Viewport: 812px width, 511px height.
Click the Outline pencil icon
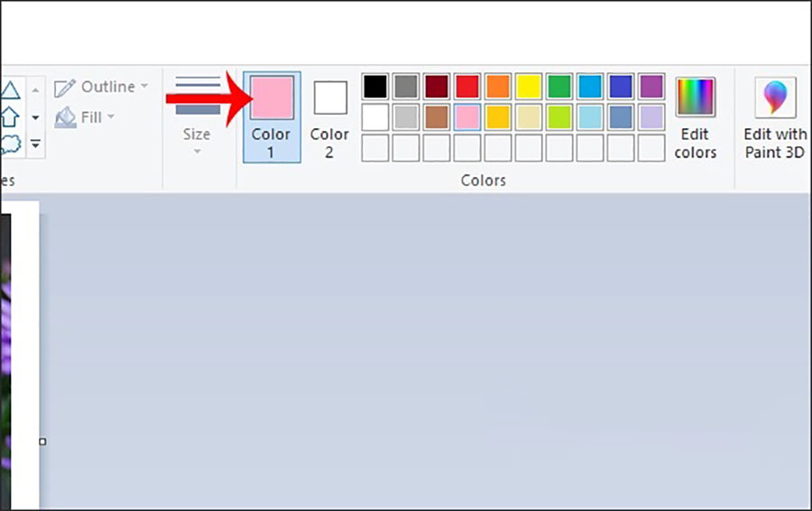(x=65, y=88)
